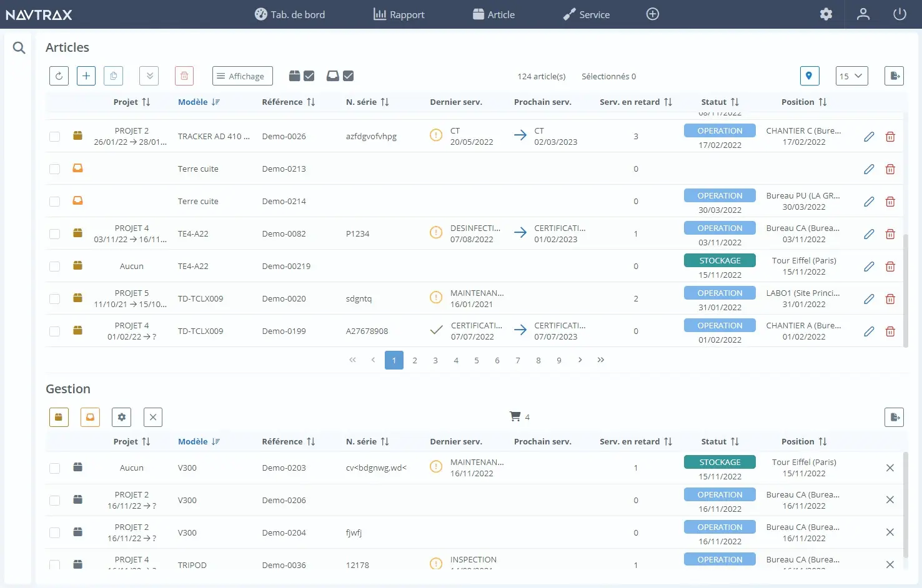Click the plus circle in top navigation
This screenshot has width=922, height=588.
653,14
